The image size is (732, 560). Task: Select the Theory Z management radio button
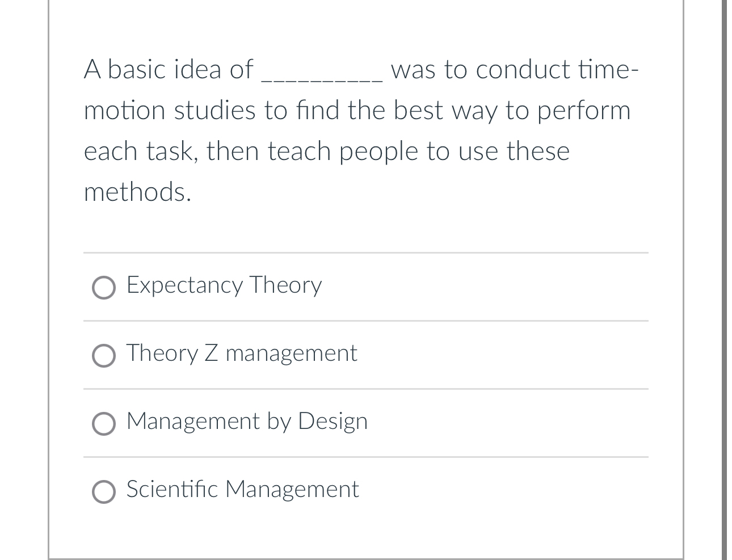pos(104,356)
